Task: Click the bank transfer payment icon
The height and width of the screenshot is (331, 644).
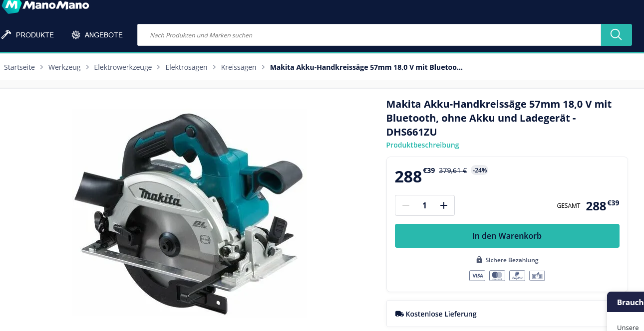Action: tap(537, 276)
